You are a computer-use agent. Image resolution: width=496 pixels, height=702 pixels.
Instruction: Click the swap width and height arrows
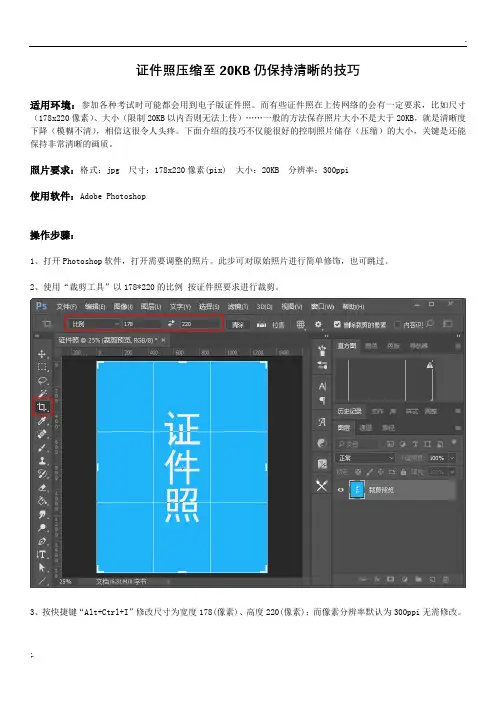(x=171, y=323)
